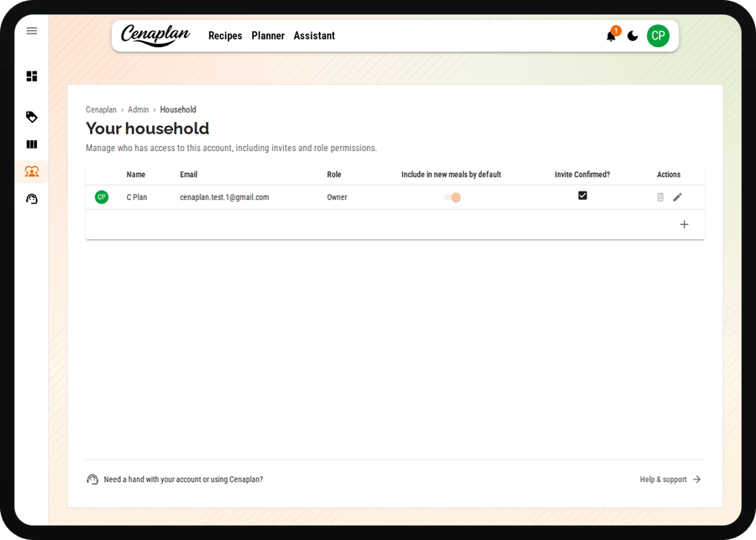Click the Actions column header

pyautogui.click(x=669, y=175)
